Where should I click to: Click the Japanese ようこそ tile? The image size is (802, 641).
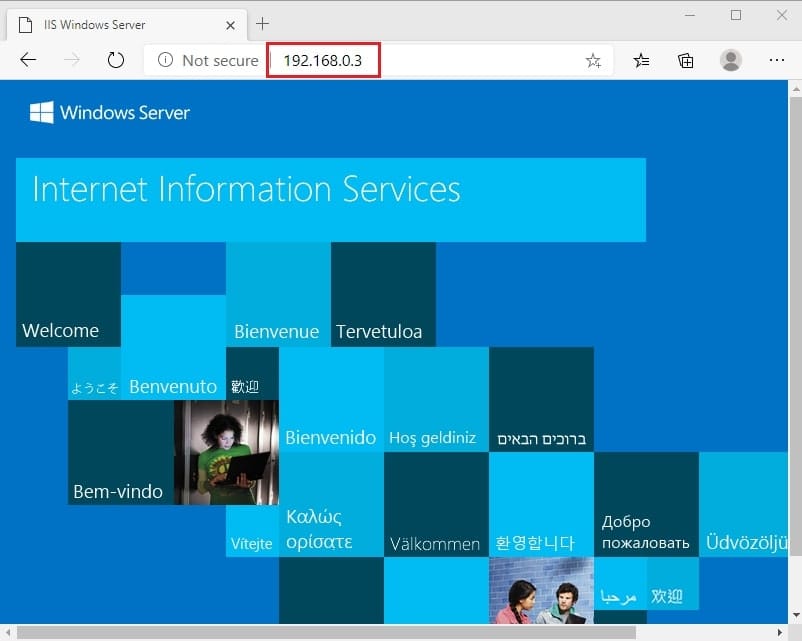95,374
